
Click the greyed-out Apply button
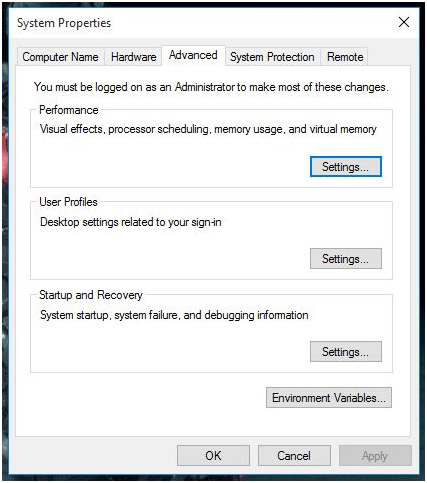pos(375,456)
